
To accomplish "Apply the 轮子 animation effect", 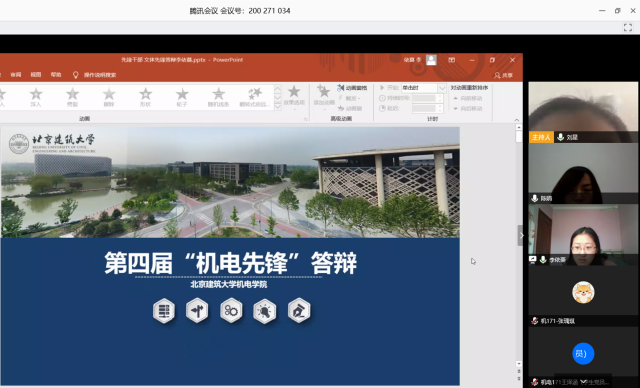I will click(x=182, y=98).
